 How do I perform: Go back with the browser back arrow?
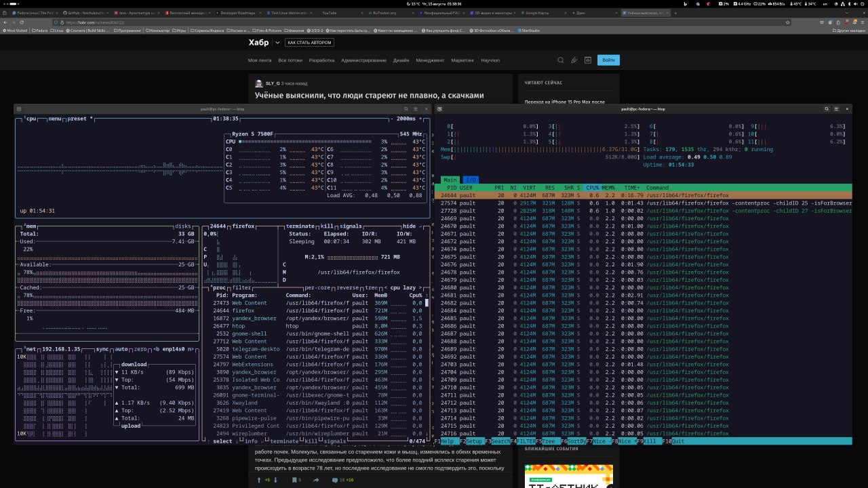click(x=7, y=22)
